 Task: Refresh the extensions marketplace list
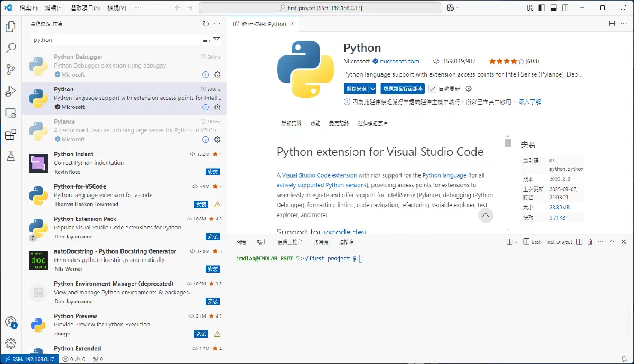pos(206,24)
